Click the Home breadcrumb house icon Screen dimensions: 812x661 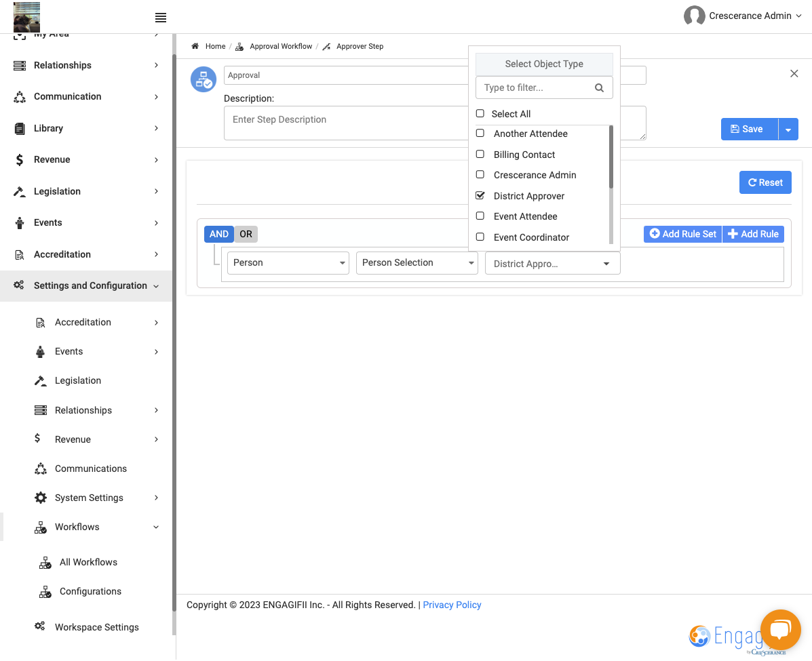pyautogui.click(x=195, y=46)
